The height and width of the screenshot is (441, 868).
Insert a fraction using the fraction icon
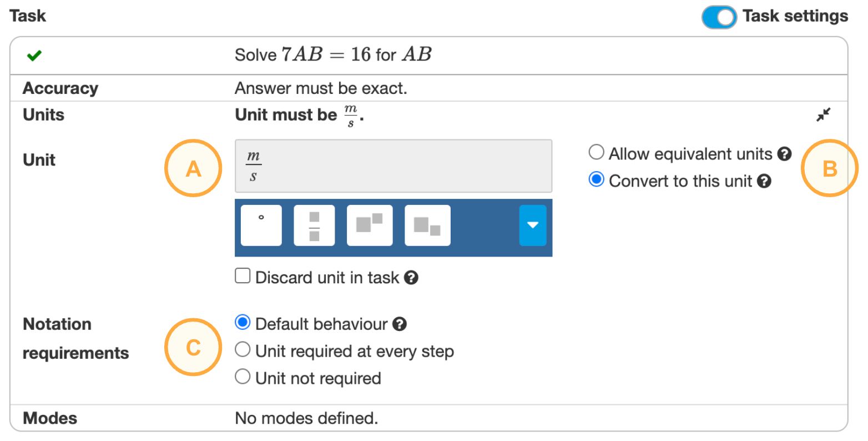pyautogui.click(x=314, y=225)
